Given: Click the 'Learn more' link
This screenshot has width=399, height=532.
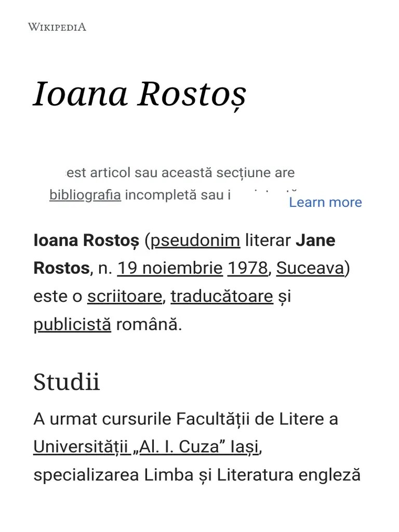Looking at the screenshot, I should tap(325, 202).
